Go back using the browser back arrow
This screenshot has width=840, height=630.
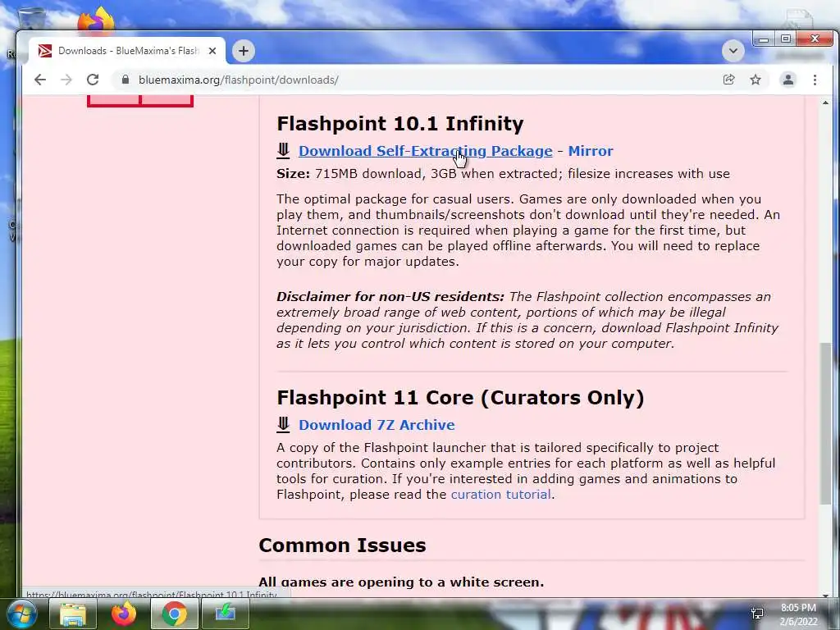click(40, 80)
